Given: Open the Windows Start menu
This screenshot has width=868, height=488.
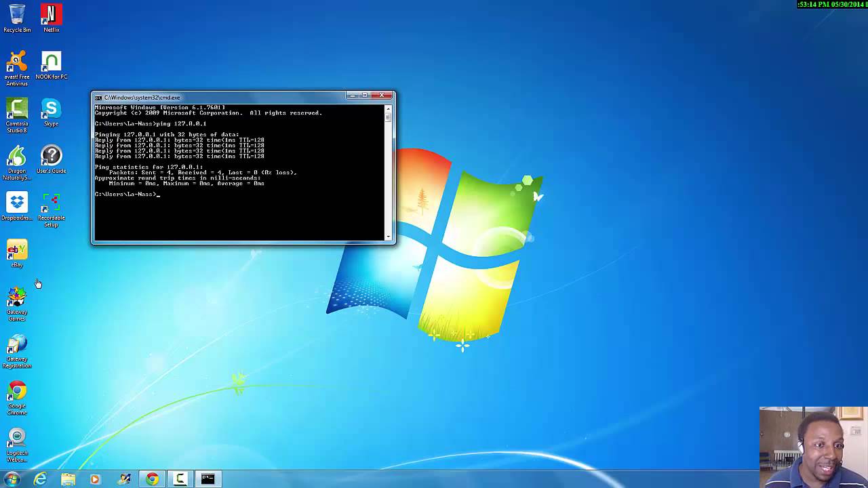Looking at the screenshot, I should (12, 479).
